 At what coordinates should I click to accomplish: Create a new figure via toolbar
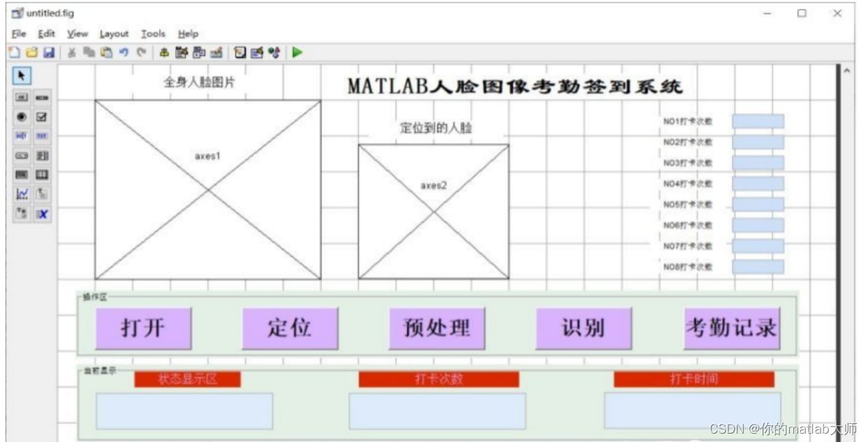point(14,52)
